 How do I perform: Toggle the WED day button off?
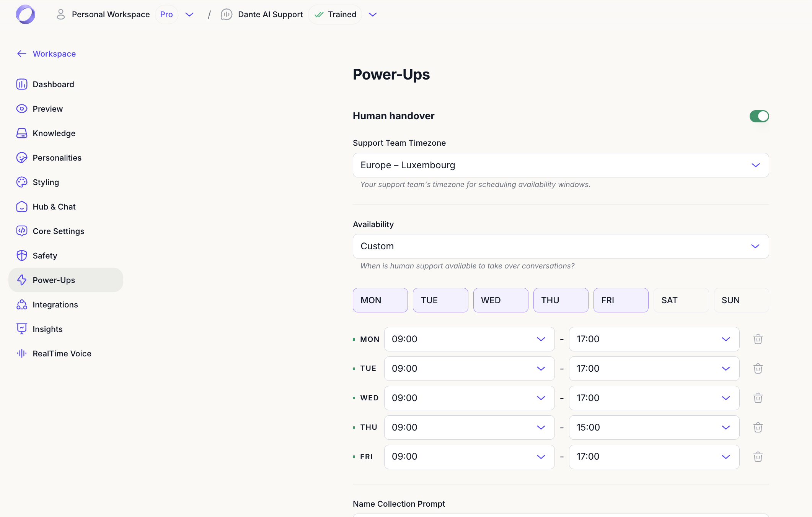pos(501,300)
